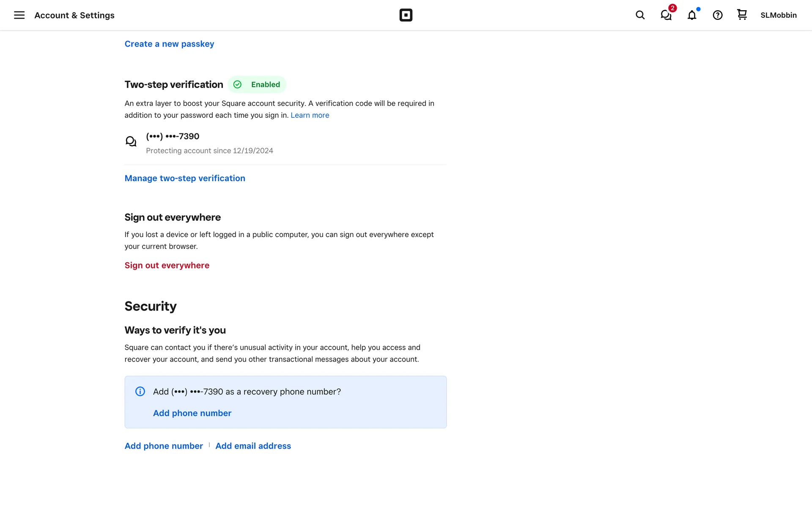The height and width of the screenshot is (508, 812).
Task: Open the search magnifier icon
Action: point(640,15)
